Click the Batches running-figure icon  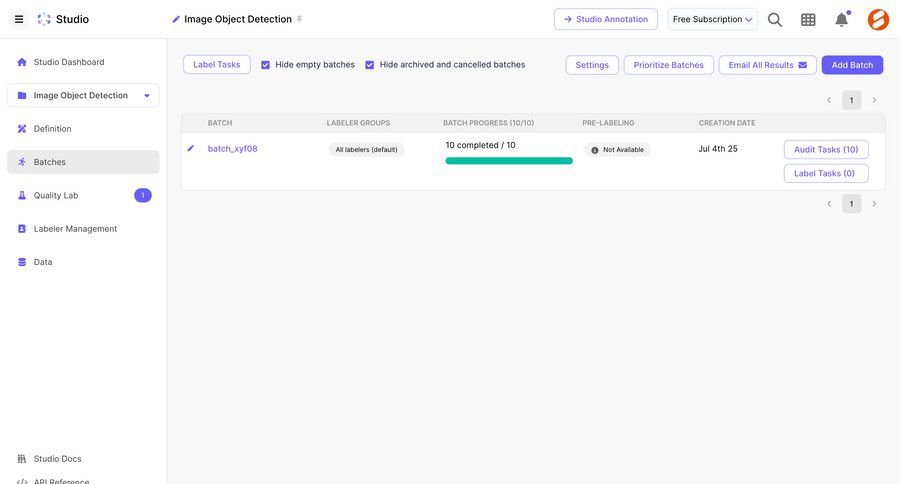coord(22,162)
